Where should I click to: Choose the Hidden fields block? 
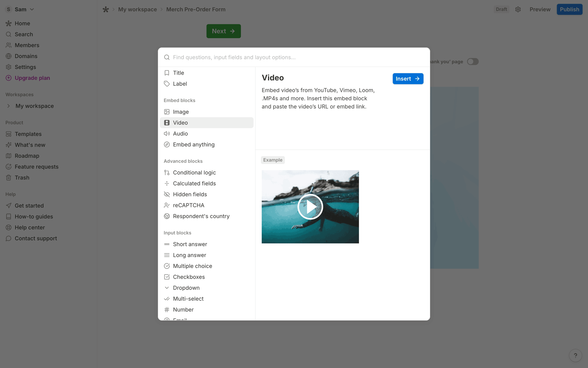tap(207, 194)
